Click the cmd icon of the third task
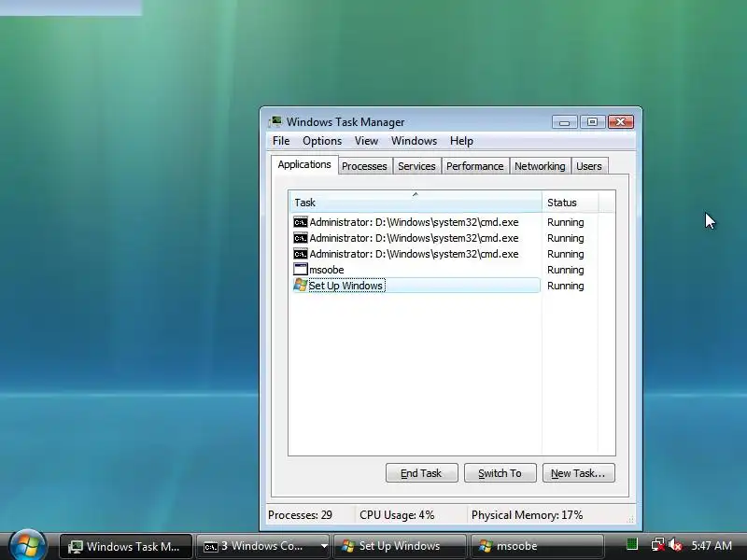 (300, 254)
